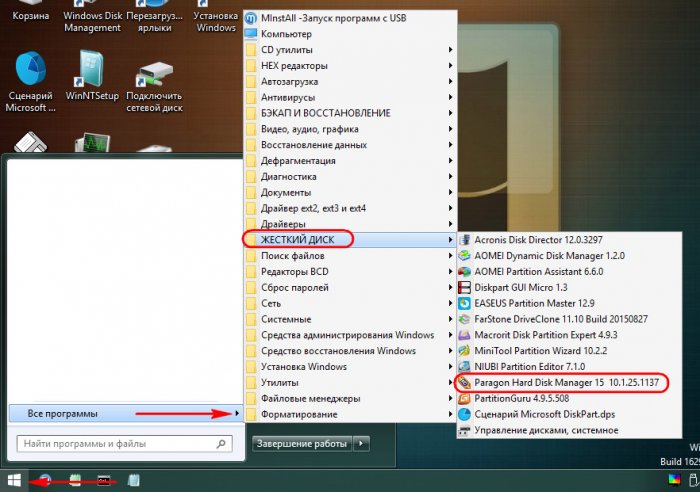The height and width of the screenshot is (492, 700).
Task: Click NIUBI Partition Editor 7.1.0 icon
Action: coord(464,367)
